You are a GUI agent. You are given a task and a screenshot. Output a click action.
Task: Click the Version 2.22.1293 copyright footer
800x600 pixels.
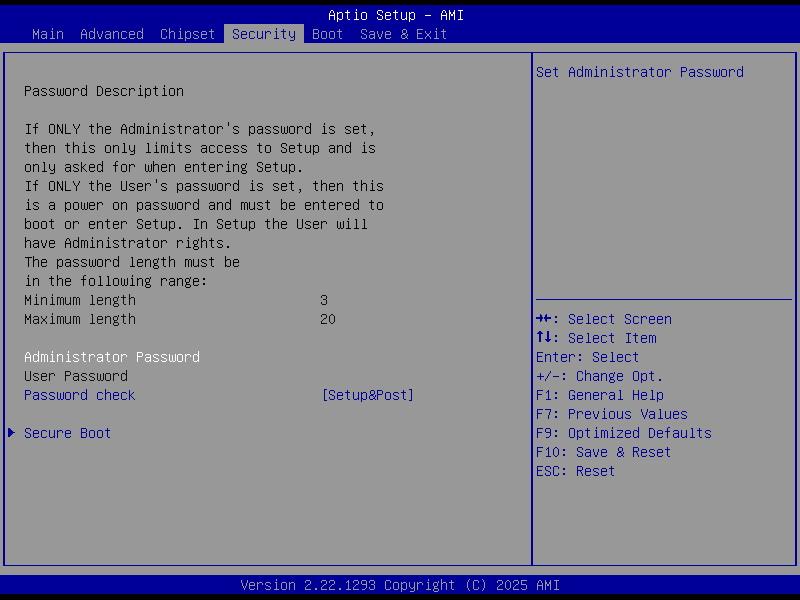pos(400,585)
